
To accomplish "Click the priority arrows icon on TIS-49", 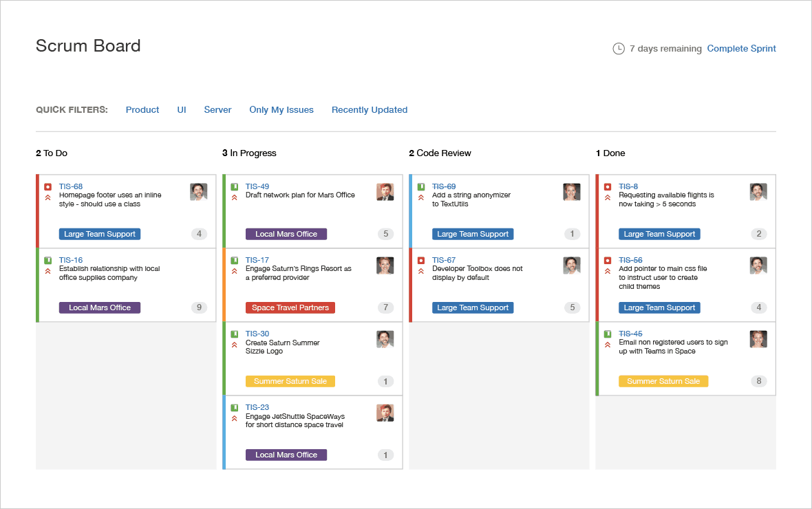I will pyautogui.click(x=235, y=197).
